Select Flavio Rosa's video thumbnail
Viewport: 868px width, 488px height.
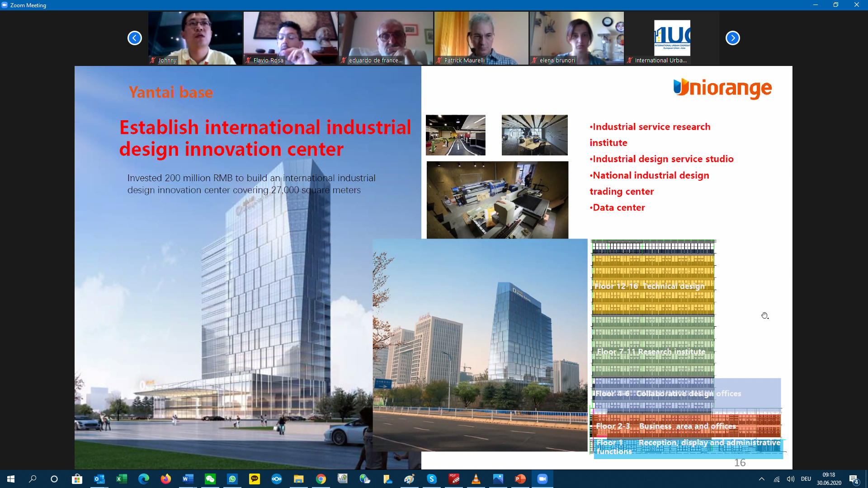coord(291,38)
